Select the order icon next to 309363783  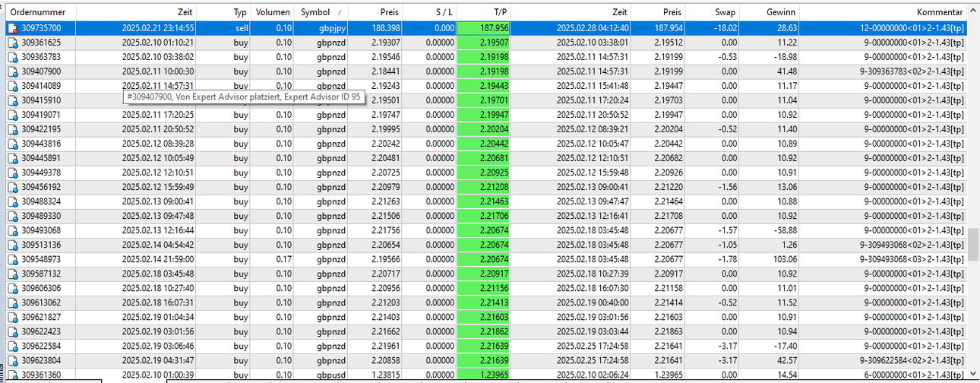(x=13, y=57)
